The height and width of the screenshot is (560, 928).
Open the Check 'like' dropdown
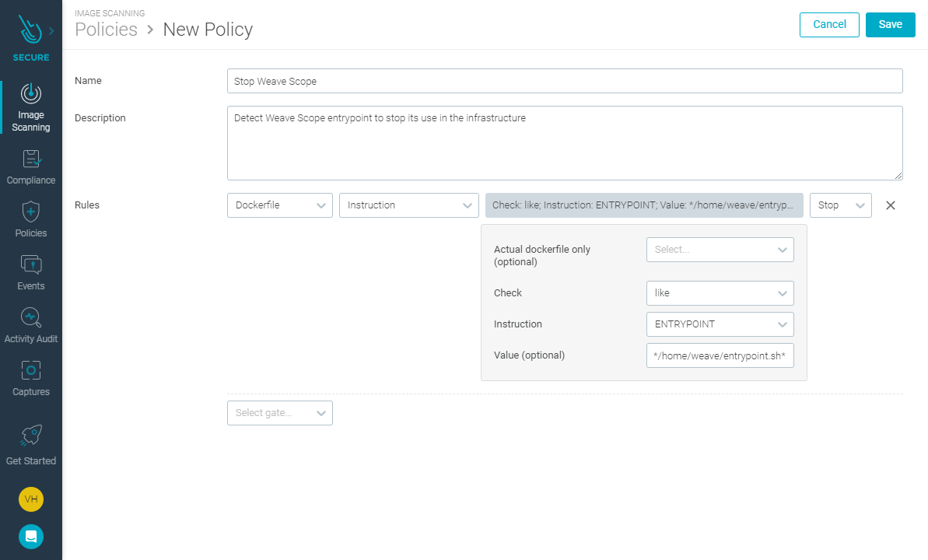720,293
